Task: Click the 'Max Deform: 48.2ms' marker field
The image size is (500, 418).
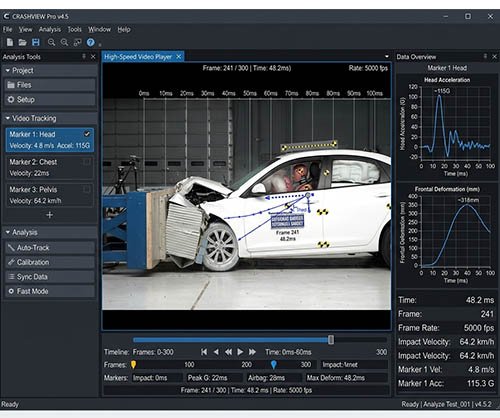Action: point(347,378)
